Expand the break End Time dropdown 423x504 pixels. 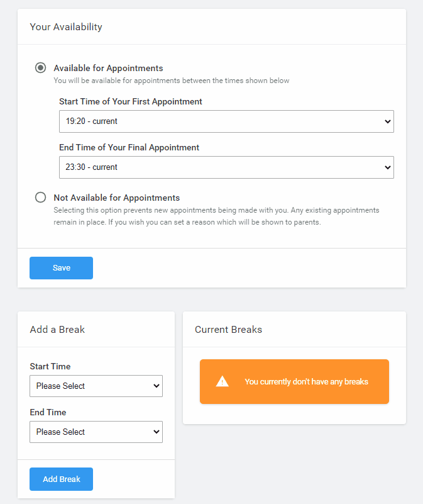(96, 432)
